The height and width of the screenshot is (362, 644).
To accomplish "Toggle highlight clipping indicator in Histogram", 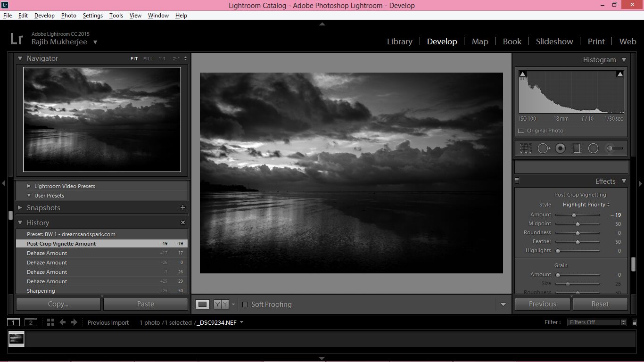I will coord(620,74).
